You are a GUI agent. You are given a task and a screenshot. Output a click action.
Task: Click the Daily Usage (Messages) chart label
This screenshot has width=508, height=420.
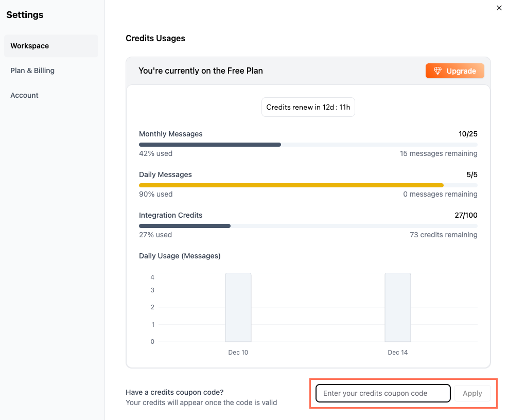click(180, 256)
